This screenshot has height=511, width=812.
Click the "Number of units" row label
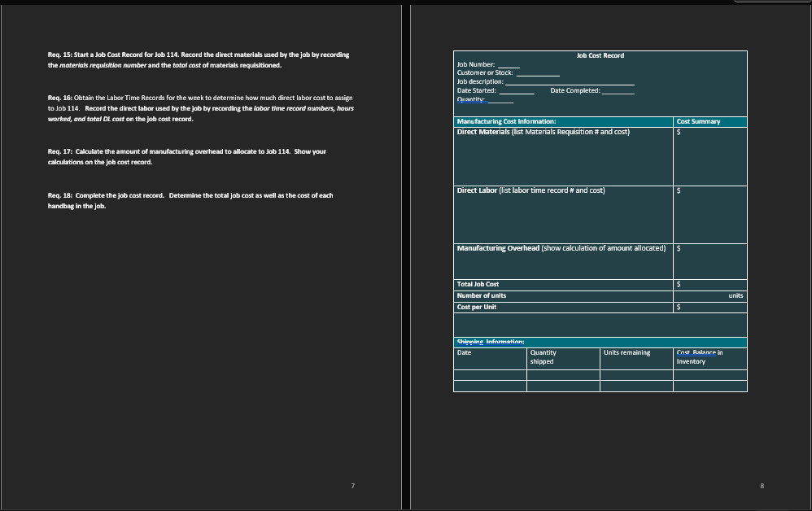coord(481,295)
